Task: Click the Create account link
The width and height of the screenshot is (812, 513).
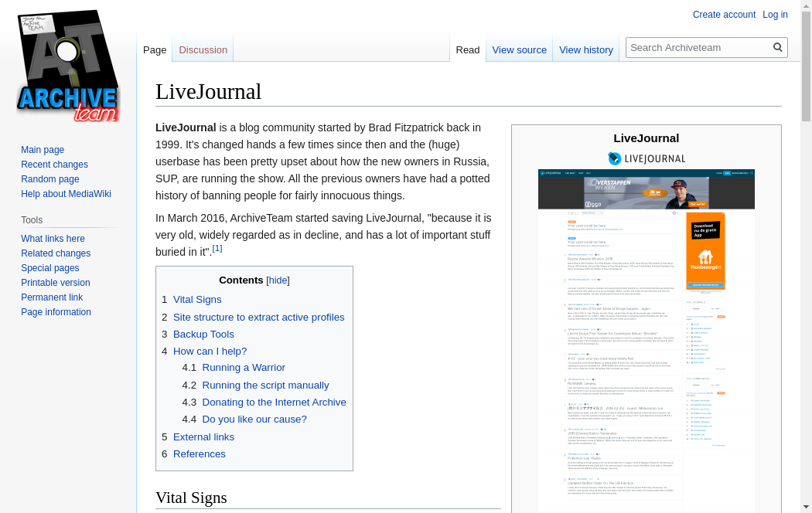Action: pyautogui.click(x=724, y=15)
